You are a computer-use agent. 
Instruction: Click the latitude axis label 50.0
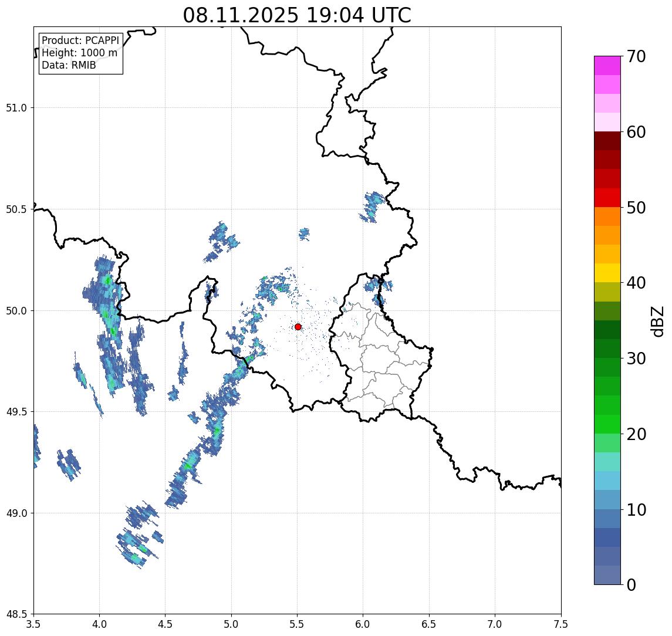click(16, 311)
